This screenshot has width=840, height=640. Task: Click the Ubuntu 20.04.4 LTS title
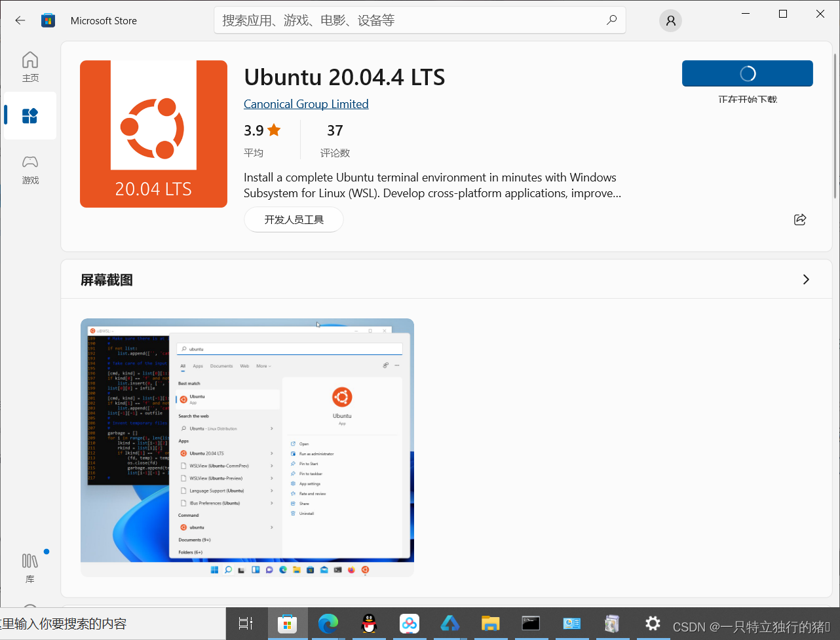[345, 77]
